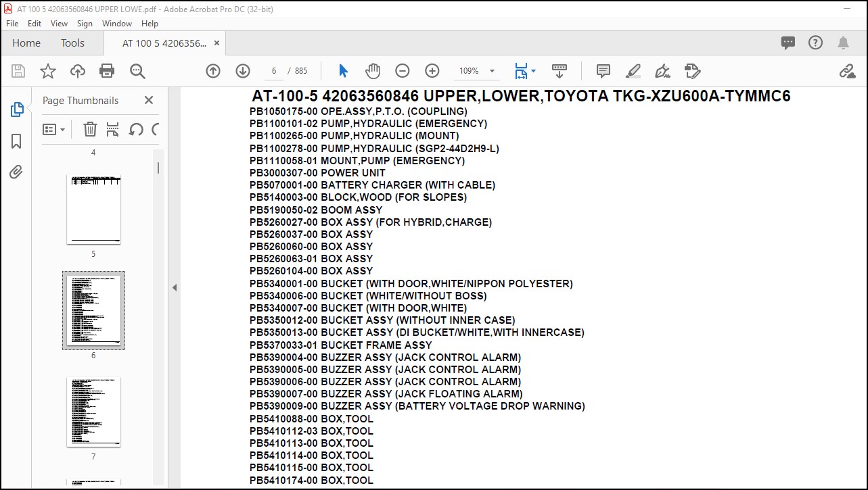Click the line PB5140003-00 BLOCK,WOOD
Image resolution: width=868 pixels, height=490 pixels.
[358, 197]
